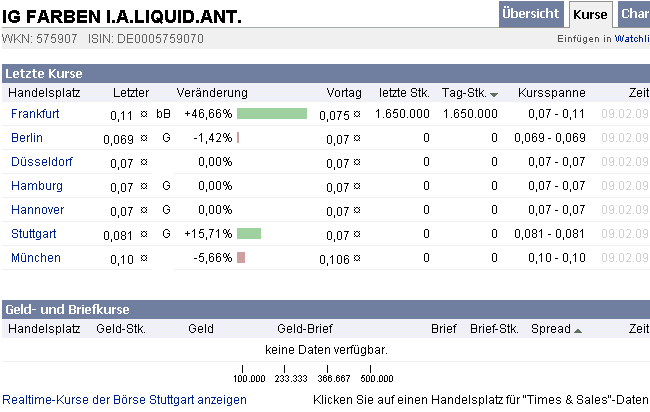The image size is (650, 412).
Task: Switch to the Übersicht tab
Action: tap(531, 14)
